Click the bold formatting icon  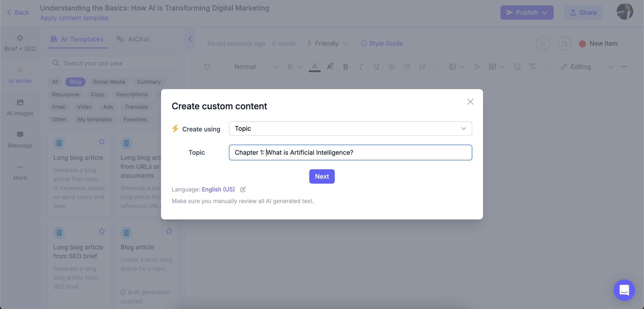(x=345, y=66)
